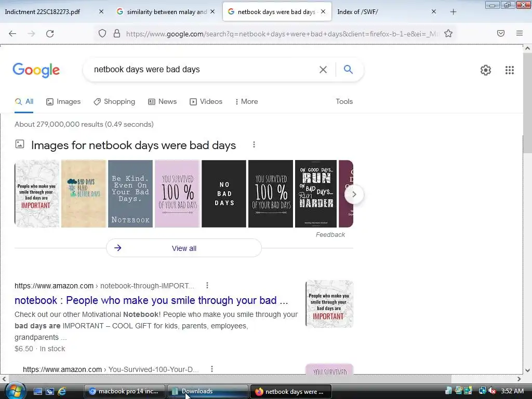
Task: Open the People who make you smile IMPORTANT thumbnail
Action: coord(37,194)
